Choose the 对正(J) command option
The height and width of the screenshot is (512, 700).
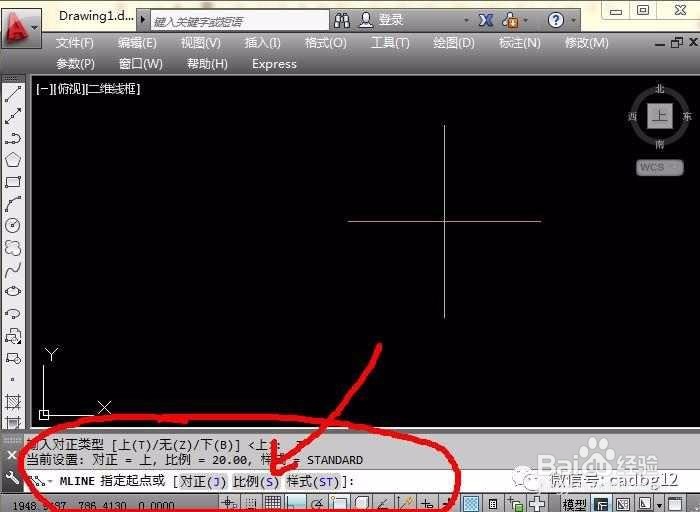point(203,482)
